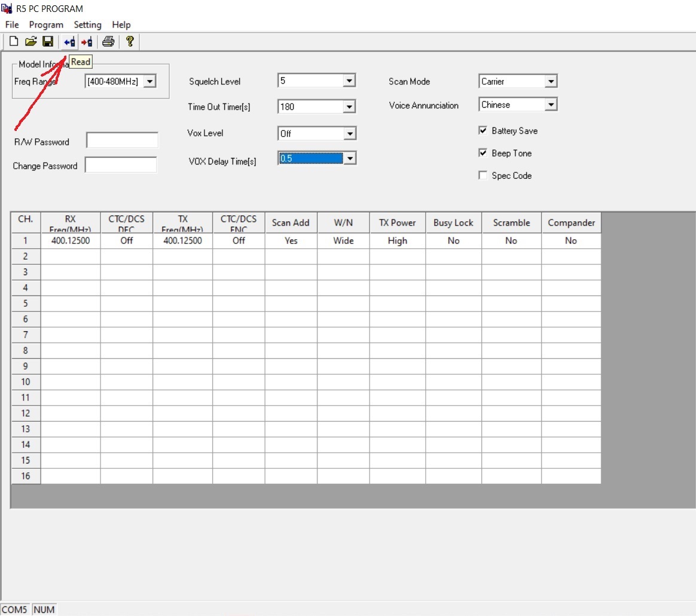Select channel row header 2

tap(26, 256)
